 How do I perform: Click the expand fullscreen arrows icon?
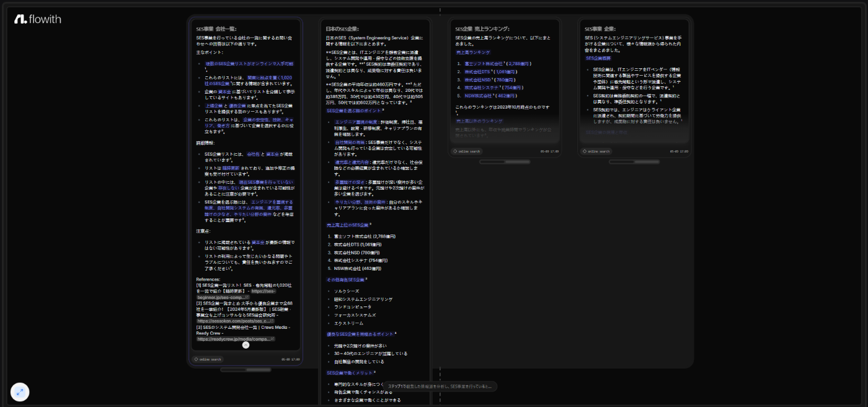tap(20, 392)
